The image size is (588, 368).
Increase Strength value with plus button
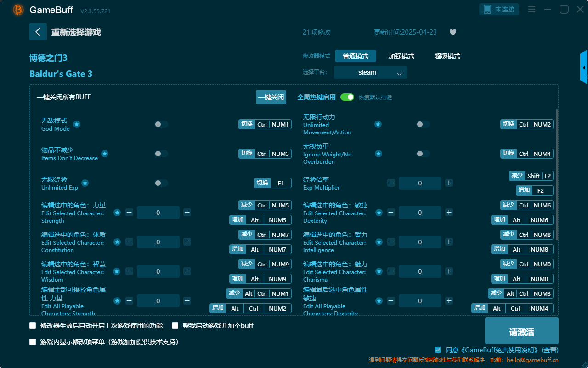(x=187, y=213)
